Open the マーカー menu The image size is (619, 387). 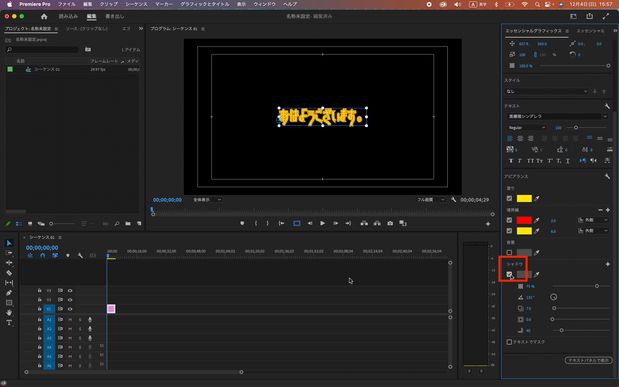(164, 4)
